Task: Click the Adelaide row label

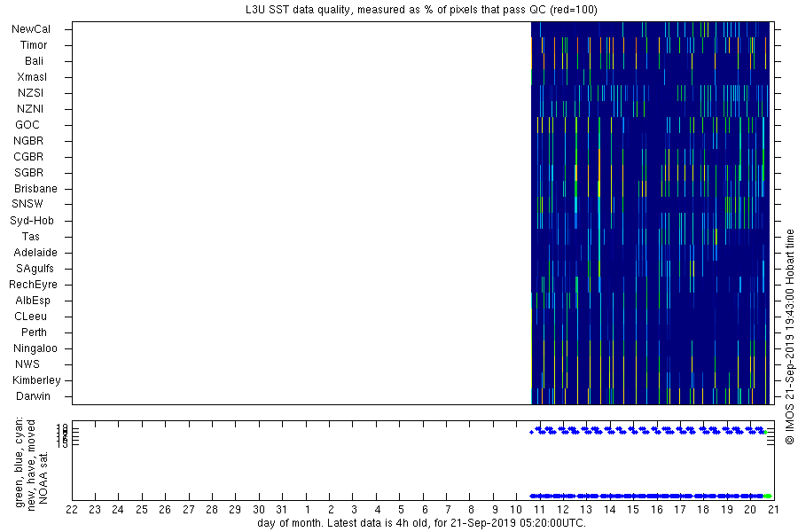Action: (35, 253)
